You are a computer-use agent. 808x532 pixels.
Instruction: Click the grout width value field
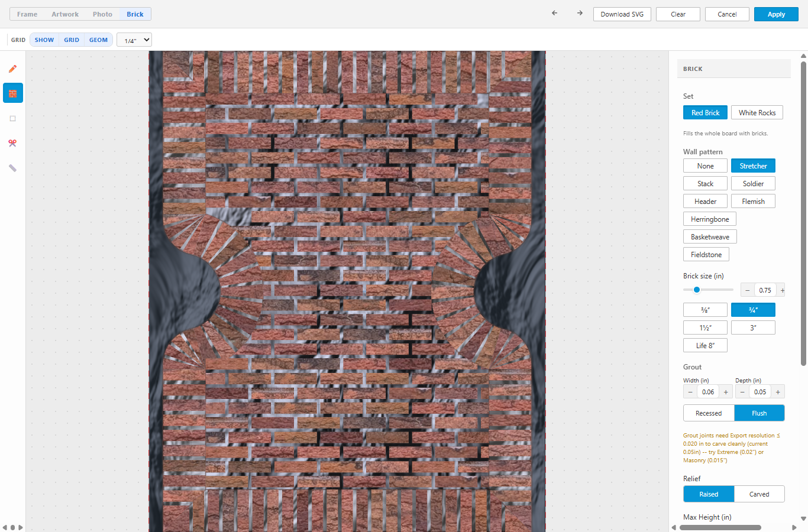coord(708,392)
